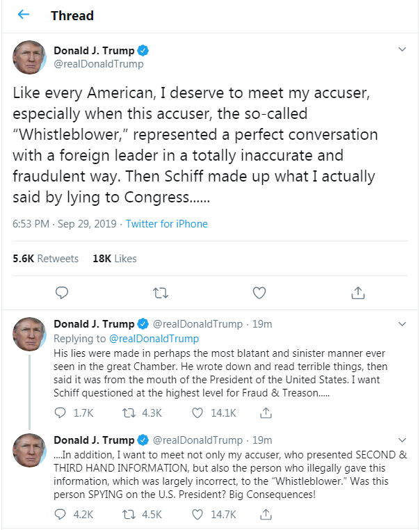Reply to the Big Consequences tweet
Screen dimensions: 420x530
pos(60,514)
